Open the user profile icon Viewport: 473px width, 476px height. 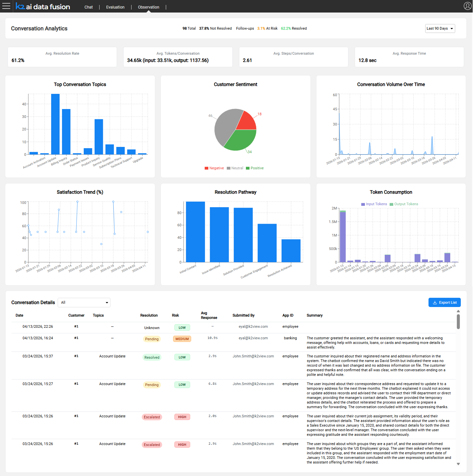(x=467, y=6)
